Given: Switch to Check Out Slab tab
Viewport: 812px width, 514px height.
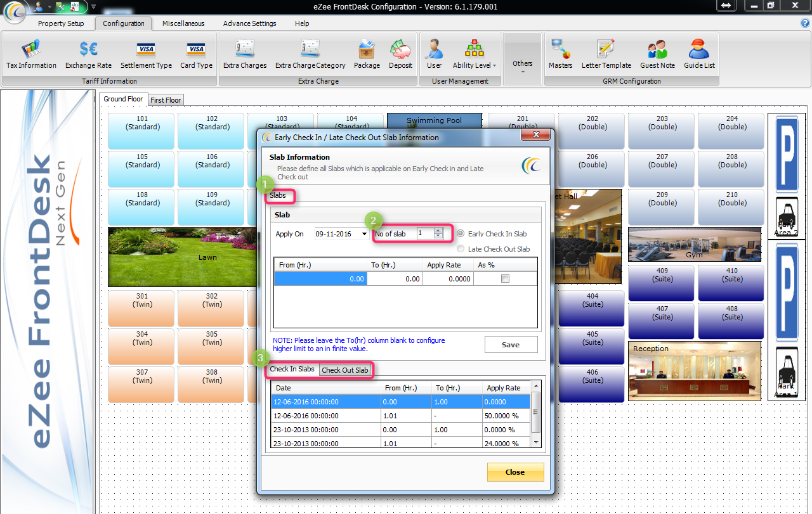Looking at the screenshot, I should [x=345, y=370].
